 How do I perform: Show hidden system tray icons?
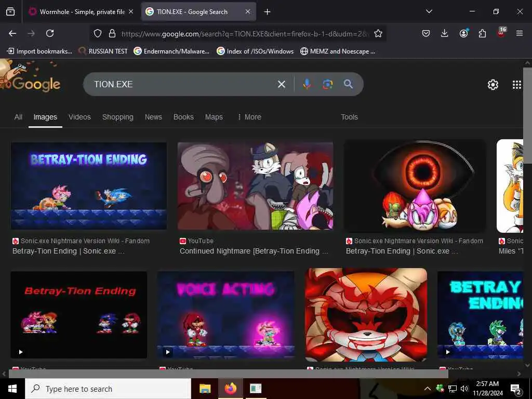[x=428, y=389]
